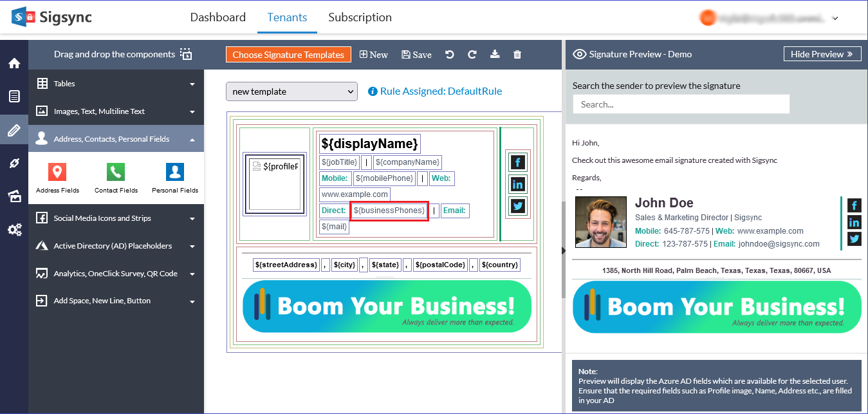Click the user avatar in header
Viewport: 868px width, 414px height.
point(708,18)
